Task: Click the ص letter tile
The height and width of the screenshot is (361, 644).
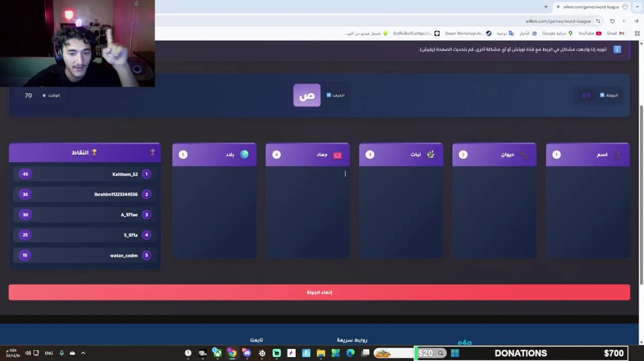Action: pos(307,95)
